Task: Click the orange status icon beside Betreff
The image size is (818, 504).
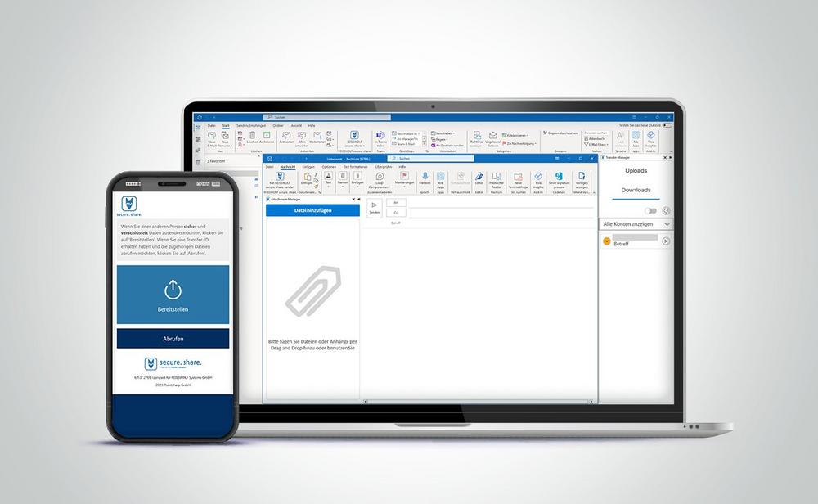Action: point(606,241)
